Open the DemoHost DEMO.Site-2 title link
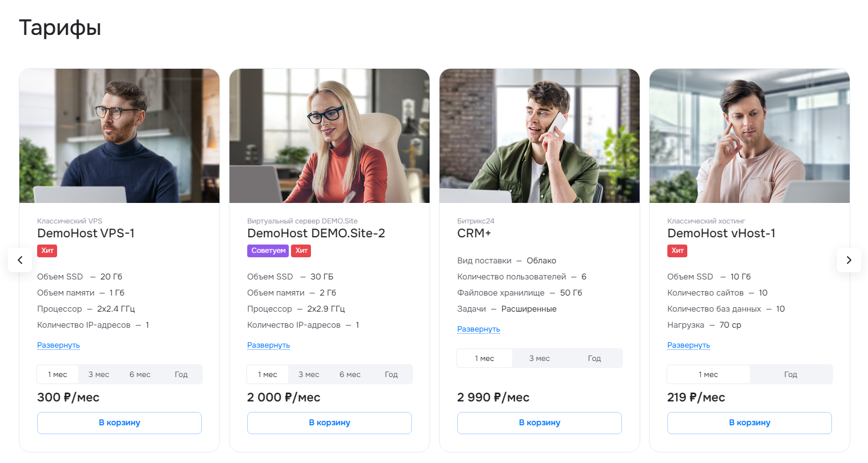 pos(316,233)
